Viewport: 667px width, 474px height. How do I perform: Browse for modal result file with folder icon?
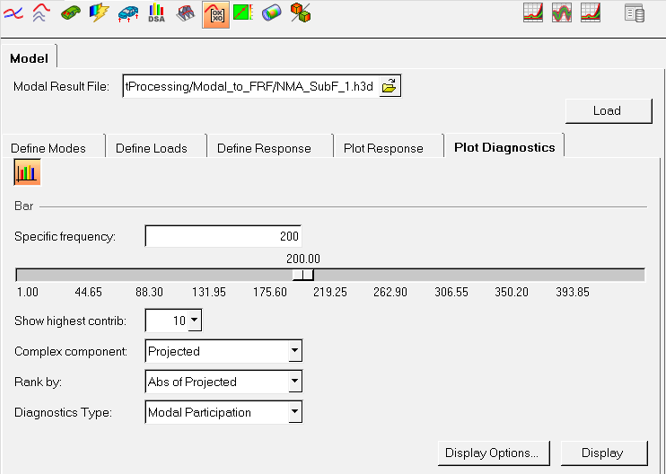[x=389, y=86]
